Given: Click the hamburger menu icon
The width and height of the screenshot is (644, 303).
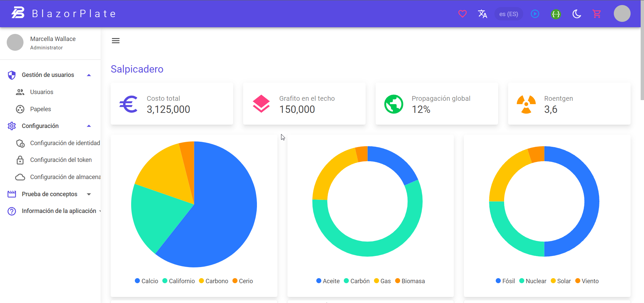Looking at the screenshot, I should coord(115,40).
